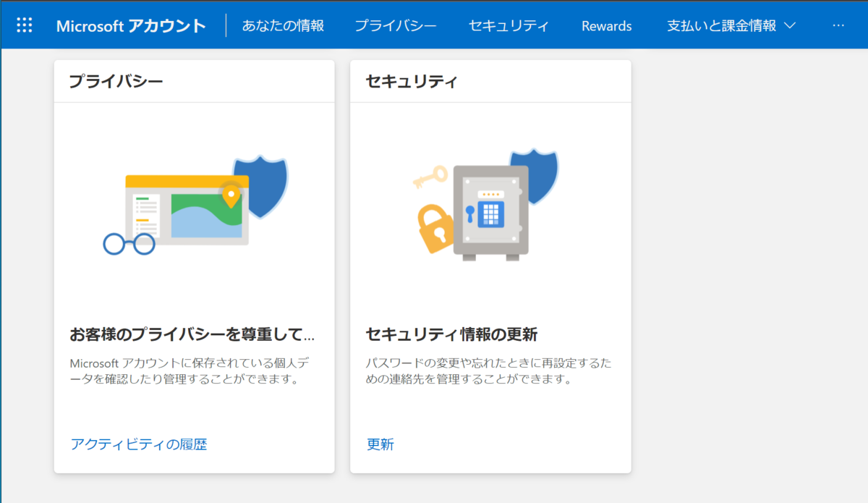This screenshot has width=868, height=503.
Task: Select the Rewards tab
Action: pos(606,25)
